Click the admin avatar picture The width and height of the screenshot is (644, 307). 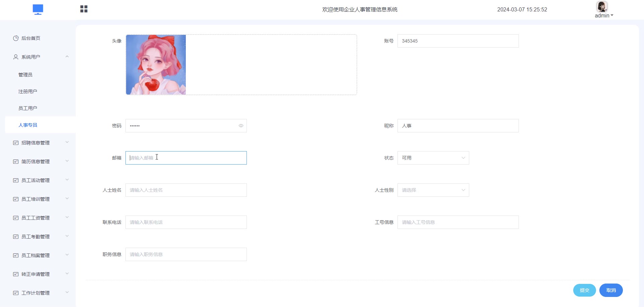(602, 6)
